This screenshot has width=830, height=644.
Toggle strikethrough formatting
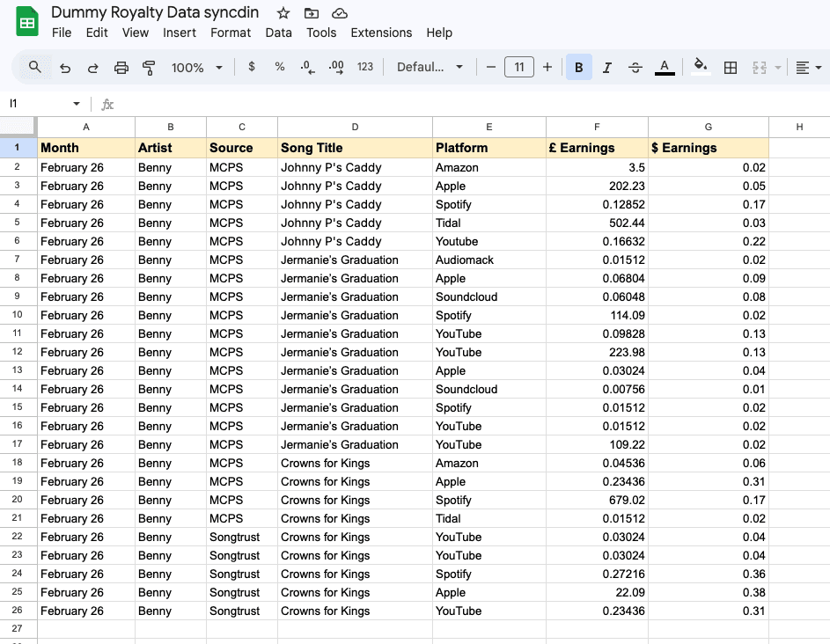635,68
